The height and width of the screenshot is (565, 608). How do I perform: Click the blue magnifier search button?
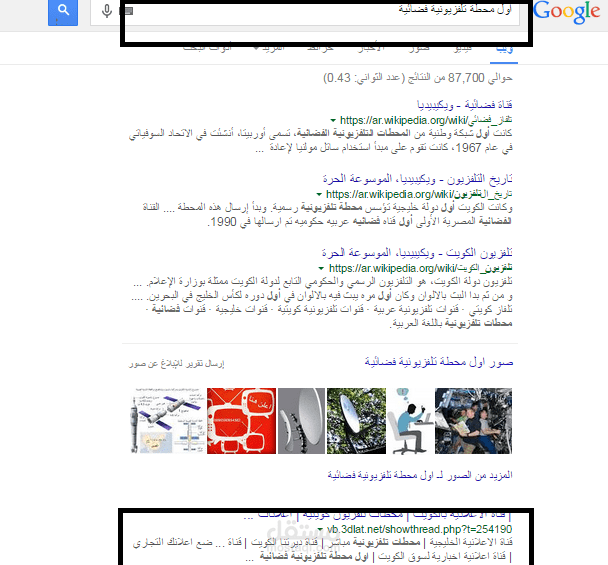coord(63,12)
